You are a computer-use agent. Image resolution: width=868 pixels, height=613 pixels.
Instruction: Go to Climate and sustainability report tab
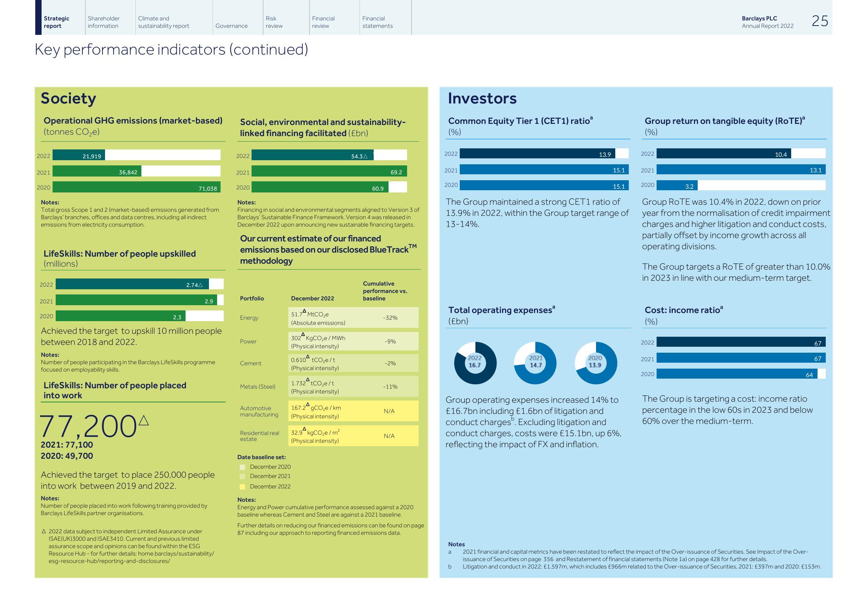[163, 22]
